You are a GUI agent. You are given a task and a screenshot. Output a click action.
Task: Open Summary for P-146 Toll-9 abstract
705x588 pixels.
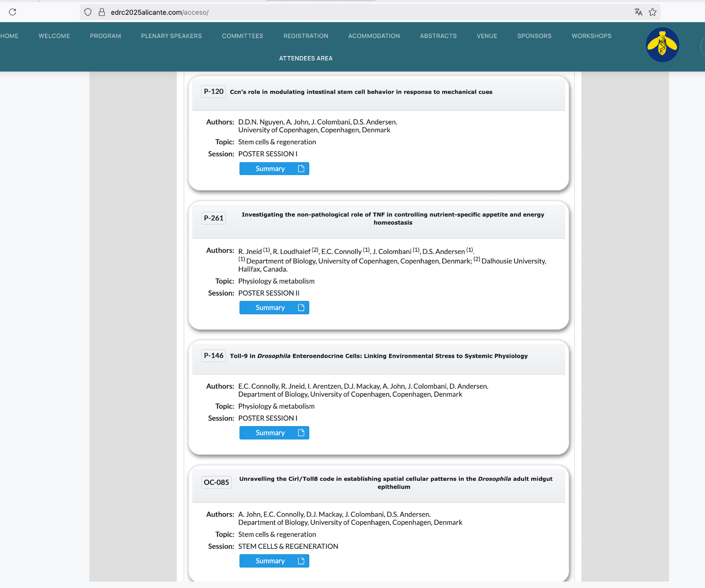click(x=270, y=433)
